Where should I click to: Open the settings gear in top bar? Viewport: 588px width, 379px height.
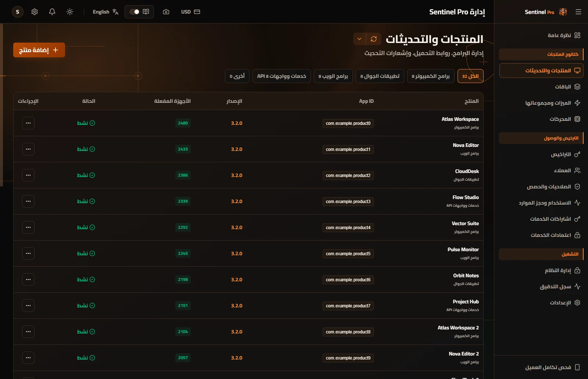pos(35,12)
